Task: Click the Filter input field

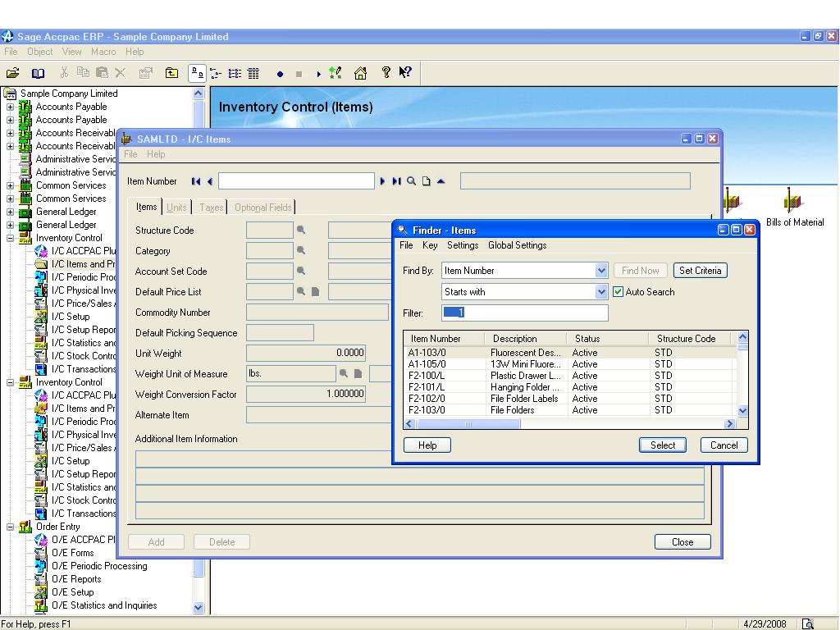Action: [524, 313]
